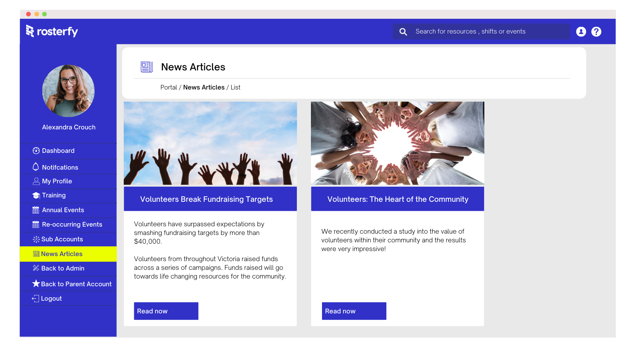Click the Portal breadcrumb link

[169, 87]
